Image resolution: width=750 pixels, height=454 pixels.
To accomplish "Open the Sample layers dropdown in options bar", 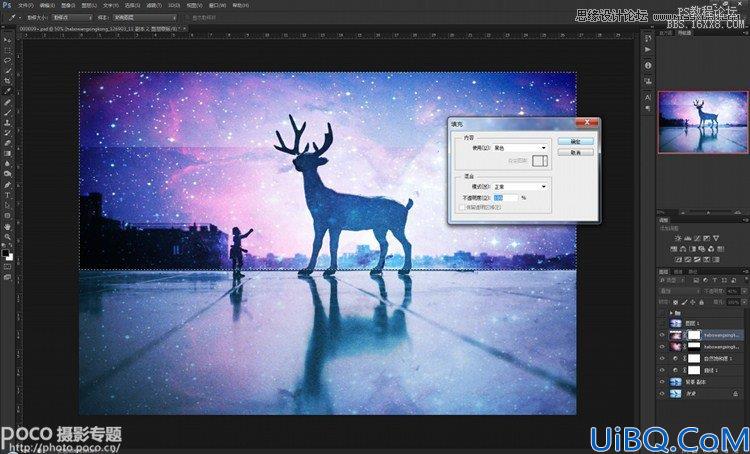I will click(144, 18).
